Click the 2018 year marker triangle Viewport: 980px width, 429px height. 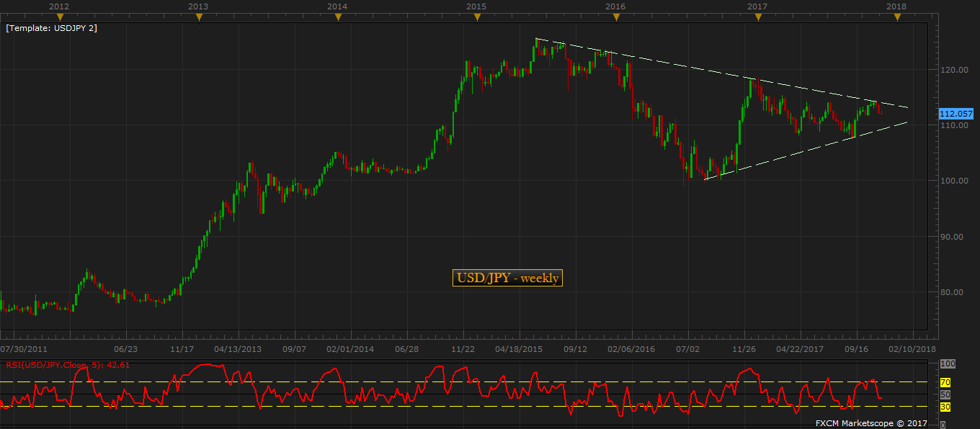click(897, 17)
